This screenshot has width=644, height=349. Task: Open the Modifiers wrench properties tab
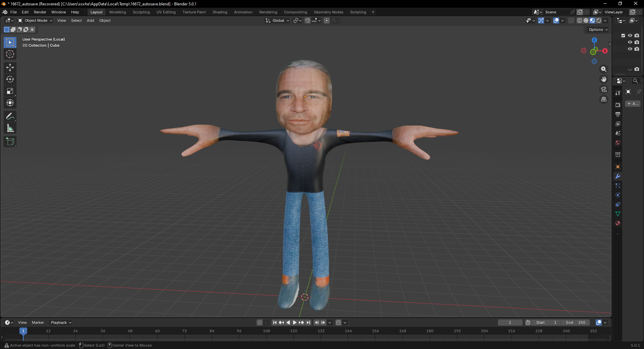click(618, 176)
